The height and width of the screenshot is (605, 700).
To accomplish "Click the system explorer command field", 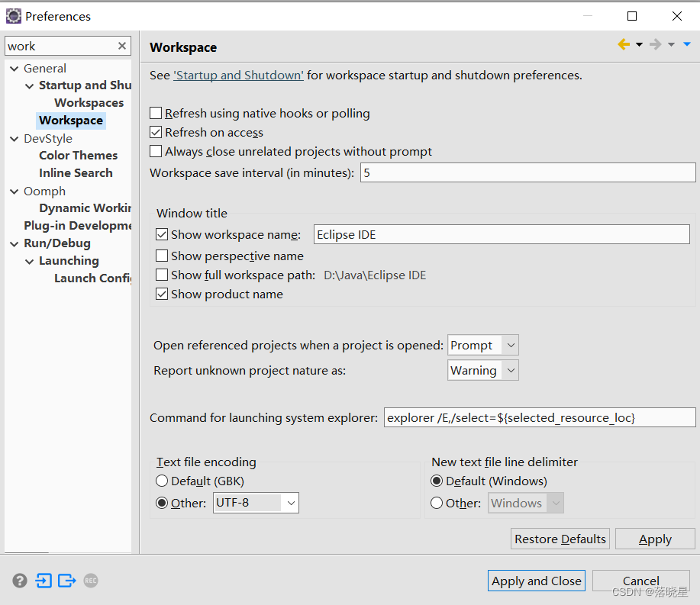I will coord(539,417).
